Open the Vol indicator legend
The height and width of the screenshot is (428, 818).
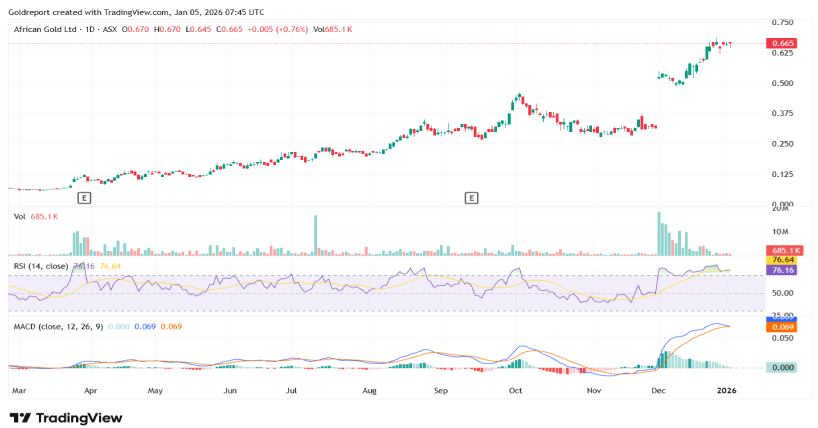click(19, 216)
